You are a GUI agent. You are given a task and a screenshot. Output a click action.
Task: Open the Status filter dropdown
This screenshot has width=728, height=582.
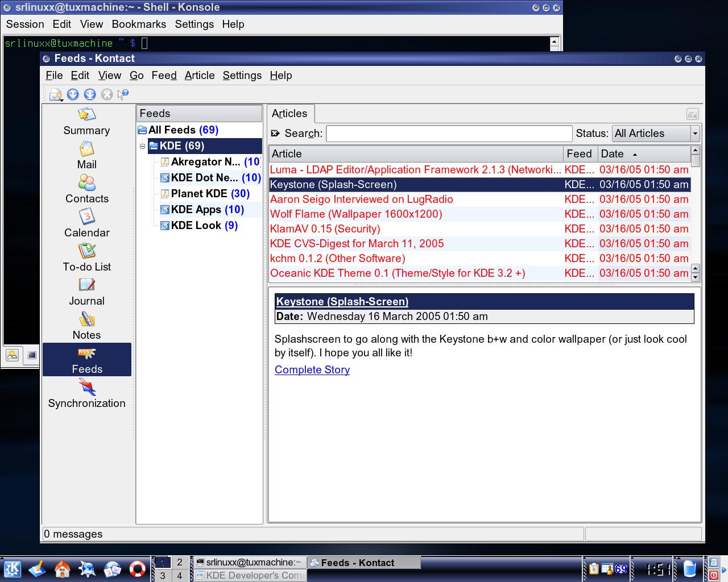coord(655,134)
